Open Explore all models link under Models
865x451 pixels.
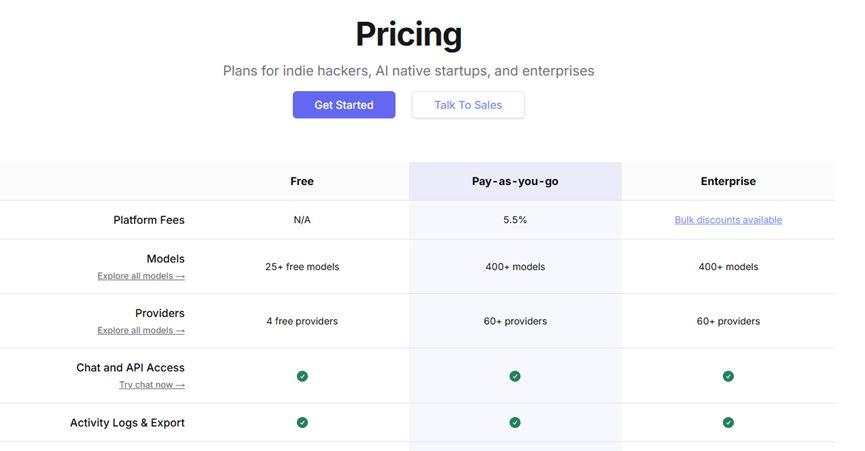141,276
